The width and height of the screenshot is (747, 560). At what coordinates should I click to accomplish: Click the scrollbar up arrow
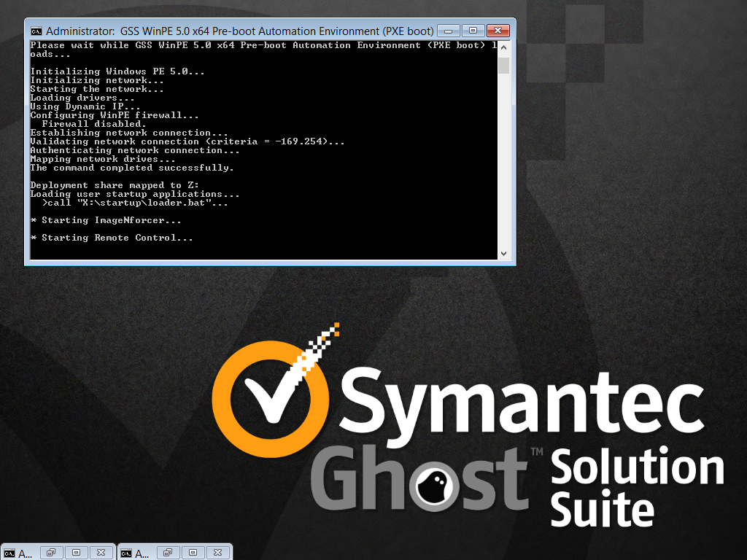[503, 48]
